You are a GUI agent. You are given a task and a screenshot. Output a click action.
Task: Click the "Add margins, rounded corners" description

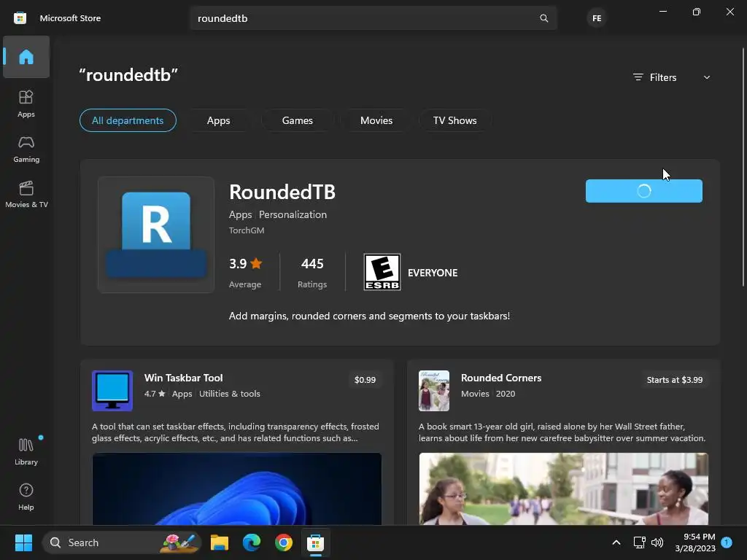point(369,316)
